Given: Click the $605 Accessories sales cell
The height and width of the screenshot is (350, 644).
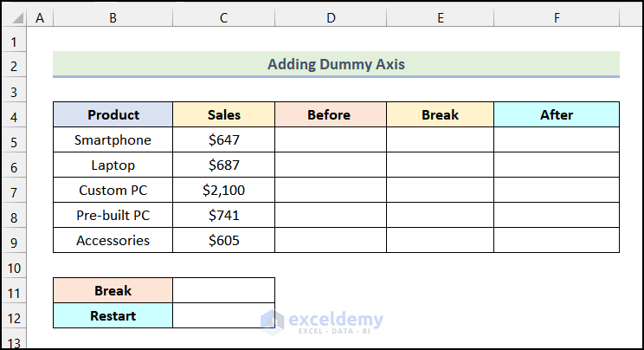Looking at the screenshot, I should (x=223, y=240).
